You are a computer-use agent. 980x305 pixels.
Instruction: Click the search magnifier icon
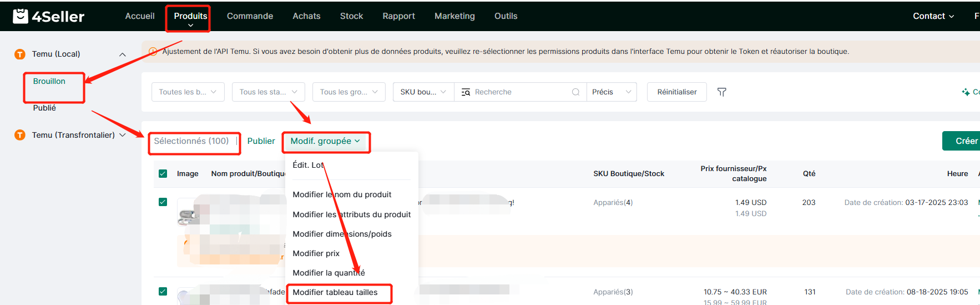575,92
